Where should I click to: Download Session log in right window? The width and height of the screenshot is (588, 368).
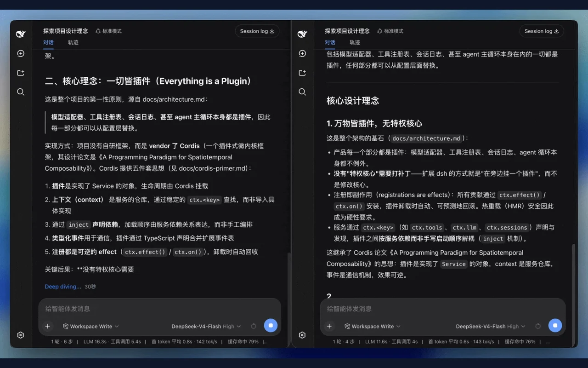tap(542, 31)
